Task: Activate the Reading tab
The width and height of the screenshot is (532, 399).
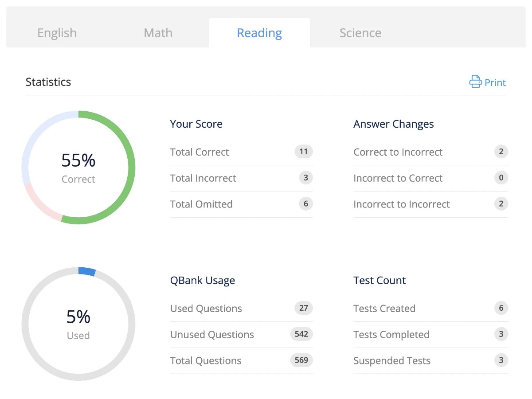Action: click(x=259, y=32)
